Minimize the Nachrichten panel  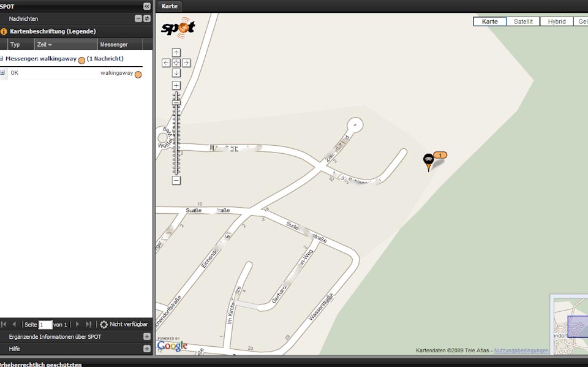click(x=139, y=19)
